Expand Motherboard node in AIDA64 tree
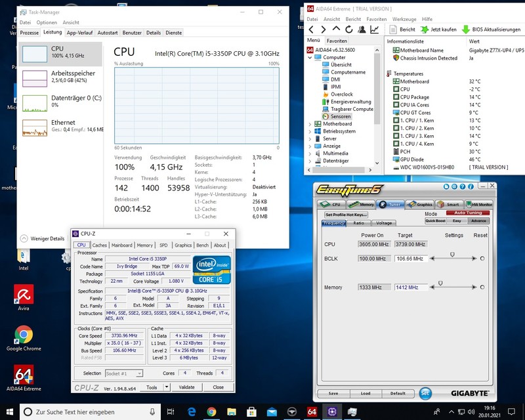Viewport: 525px width, 420px height. click(310, 124)
